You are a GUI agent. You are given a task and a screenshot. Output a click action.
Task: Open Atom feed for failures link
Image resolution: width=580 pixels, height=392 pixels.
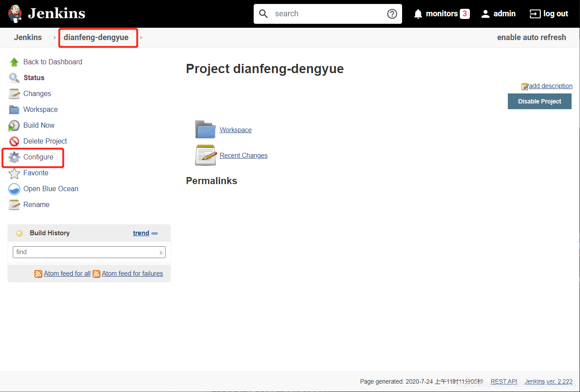pyautogui.click(x=132, y=274)
